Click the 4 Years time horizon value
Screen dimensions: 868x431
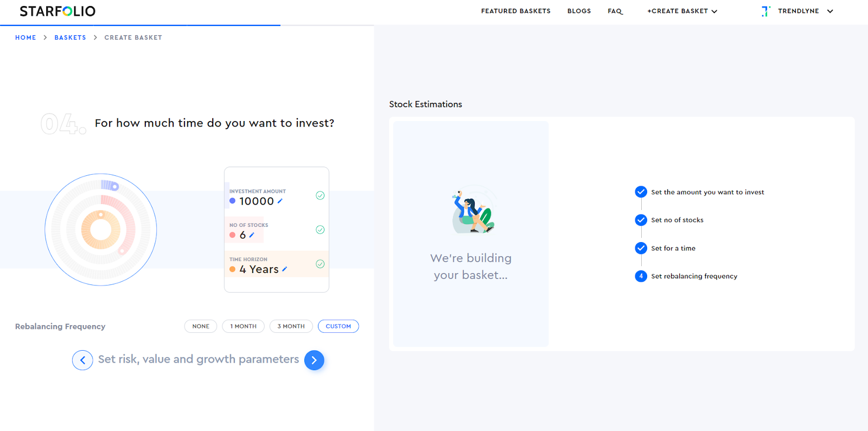click(259, 269)
